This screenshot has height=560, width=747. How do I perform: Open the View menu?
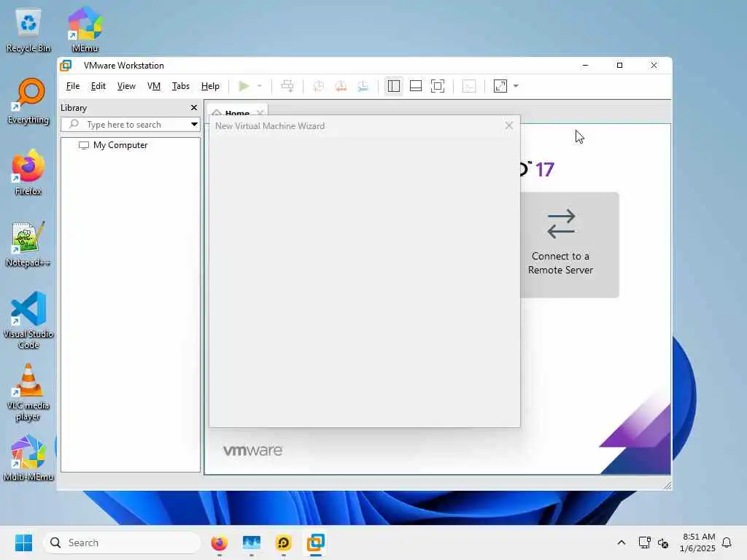126,86
